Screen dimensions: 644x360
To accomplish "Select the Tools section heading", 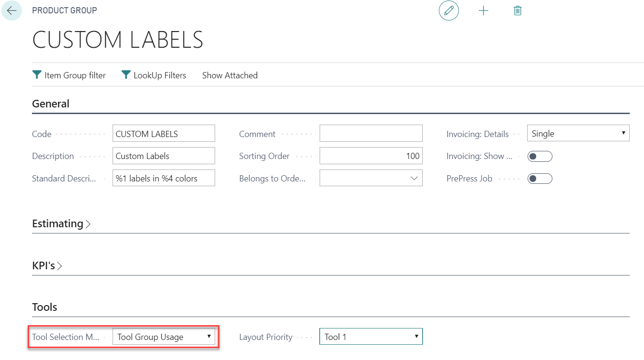I will [x=44, y=307].
